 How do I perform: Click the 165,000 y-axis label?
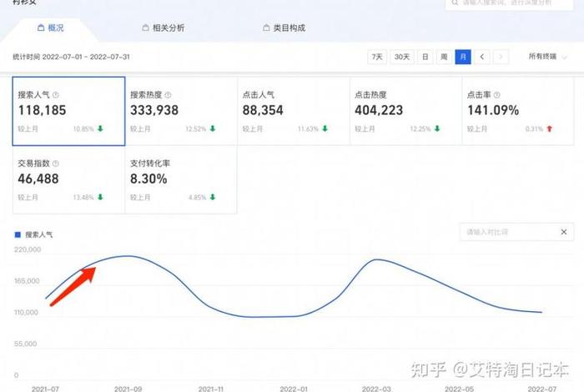click(27, 281)
